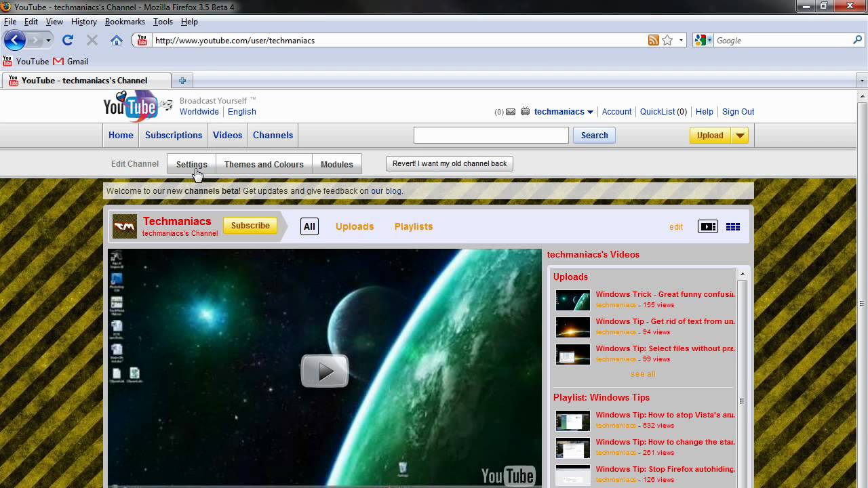Bookmark this page with the star icon
The image size is (868, 488).
tap(667, 40)
